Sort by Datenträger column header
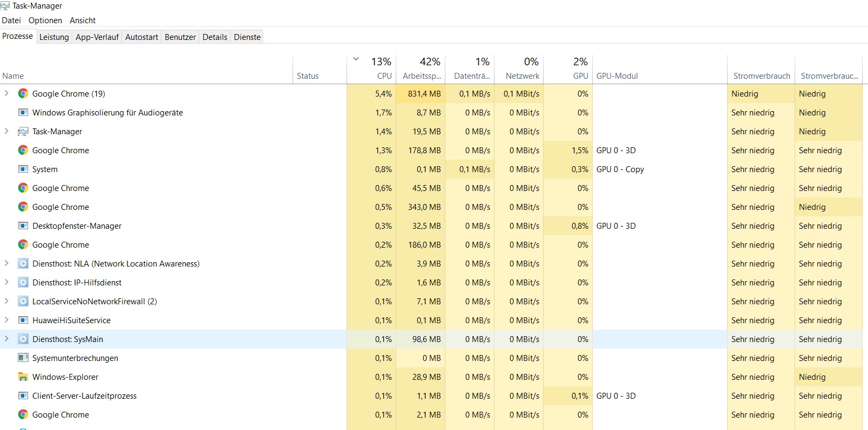The image size is (868, 430). tap(470, 69)
